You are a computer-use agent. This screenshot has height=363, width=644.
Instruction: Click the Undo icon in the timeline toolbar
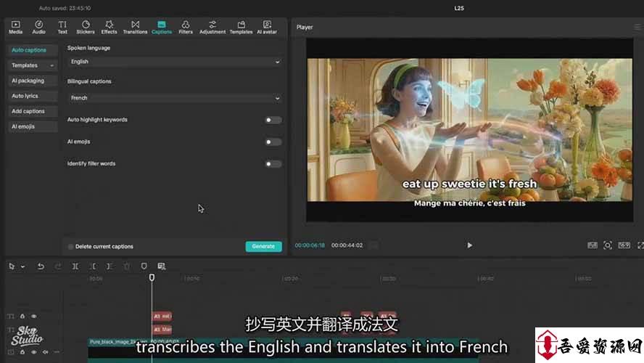(41, 266)
